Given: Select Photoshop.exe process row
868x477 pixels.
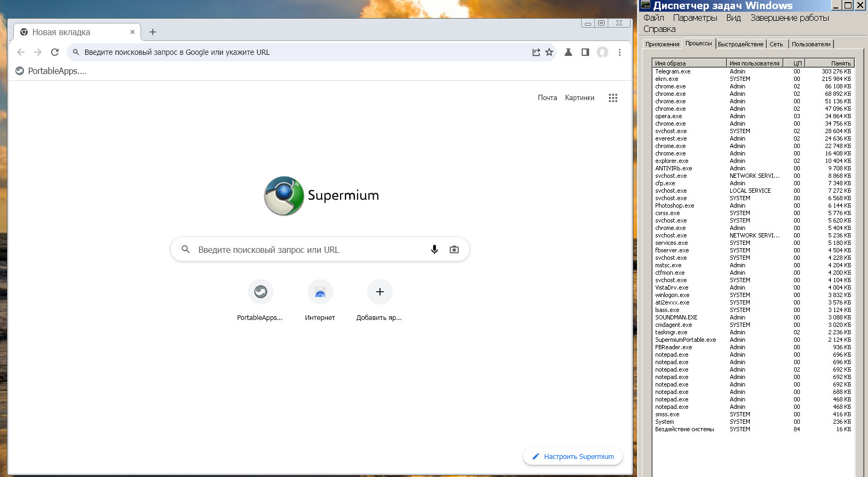Looking at the screenshot, I should coord(753,205).
